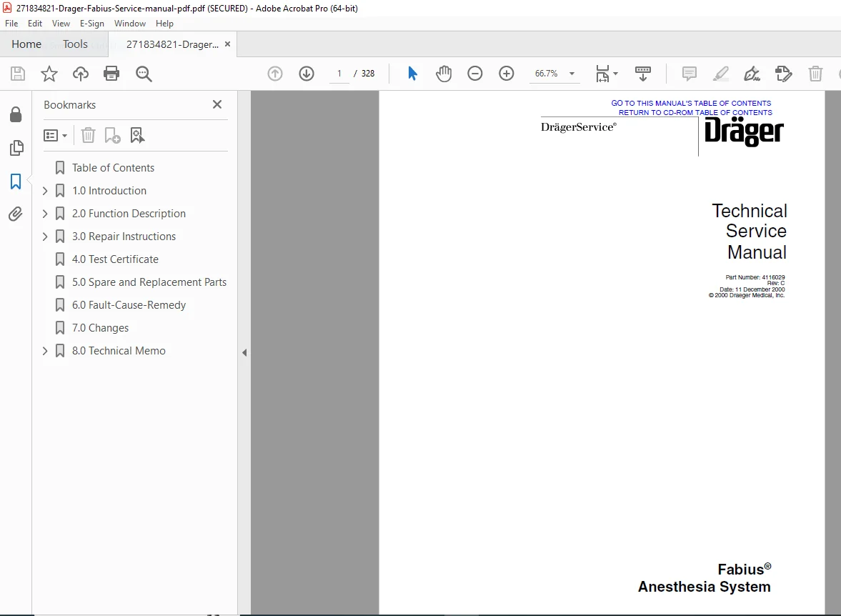Click the toolbar trash delete icon
This screenshot has height=616, width=841.
(x=815, y=74)
